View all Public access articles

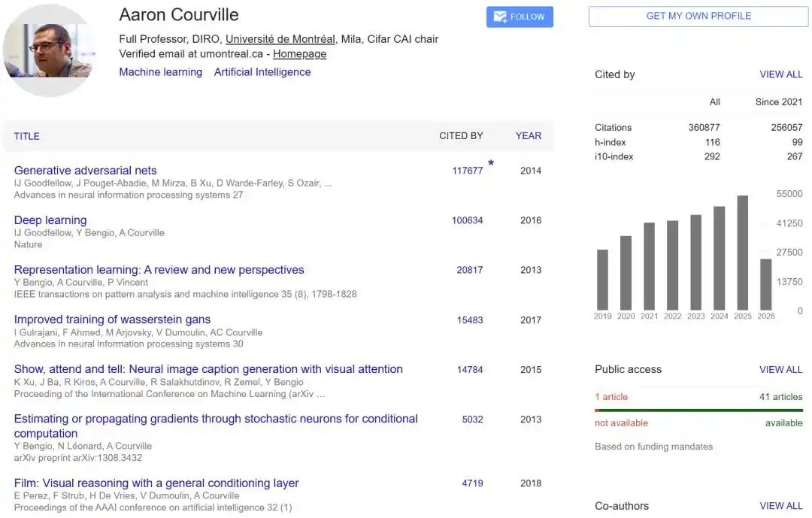tap(781, 369)
